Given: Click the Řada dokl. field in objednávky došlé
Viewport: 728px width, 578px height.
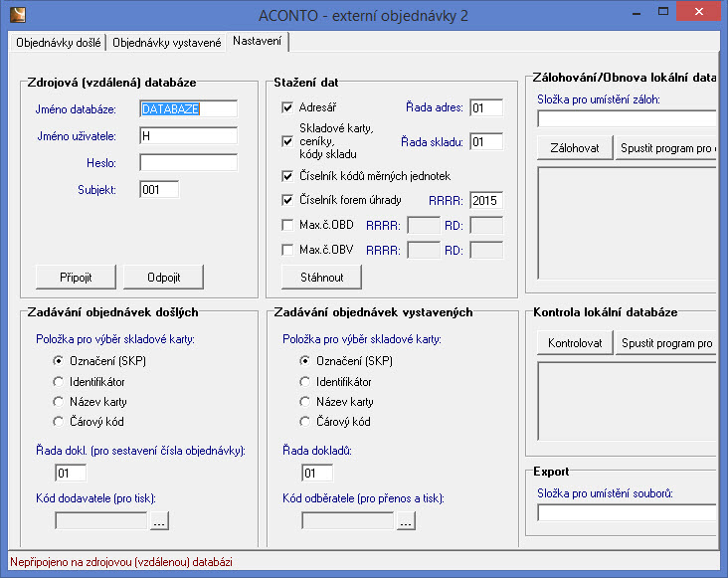Looking at the screenshot, I should coord(71,474).
